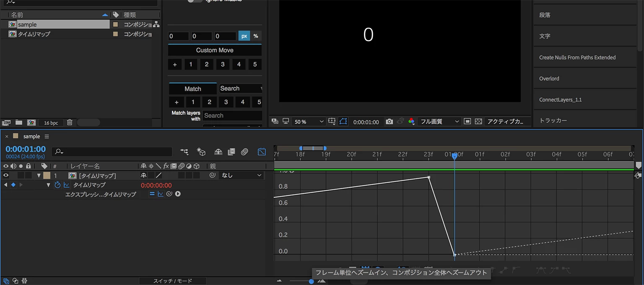Take a snapshot with camera icon

390,122
